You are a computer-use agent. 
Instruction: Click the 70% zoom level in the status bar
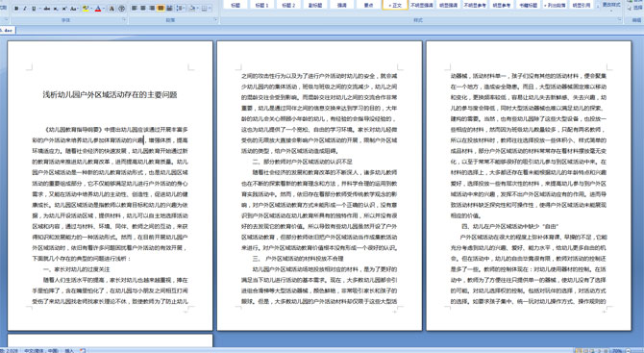pos(617,351)
